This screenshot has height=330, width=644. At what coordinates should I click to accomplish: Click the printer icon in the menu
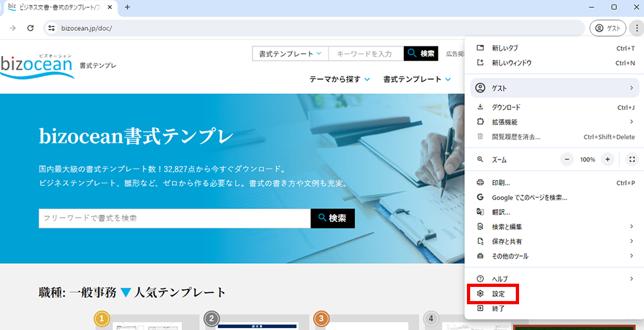(480, 183)
